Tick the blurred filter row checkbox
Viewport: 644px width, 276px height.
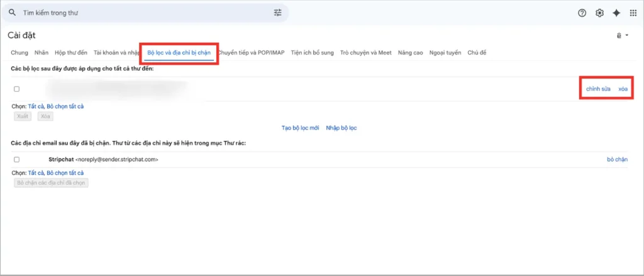pyautogui.click(x=16, y=89)
